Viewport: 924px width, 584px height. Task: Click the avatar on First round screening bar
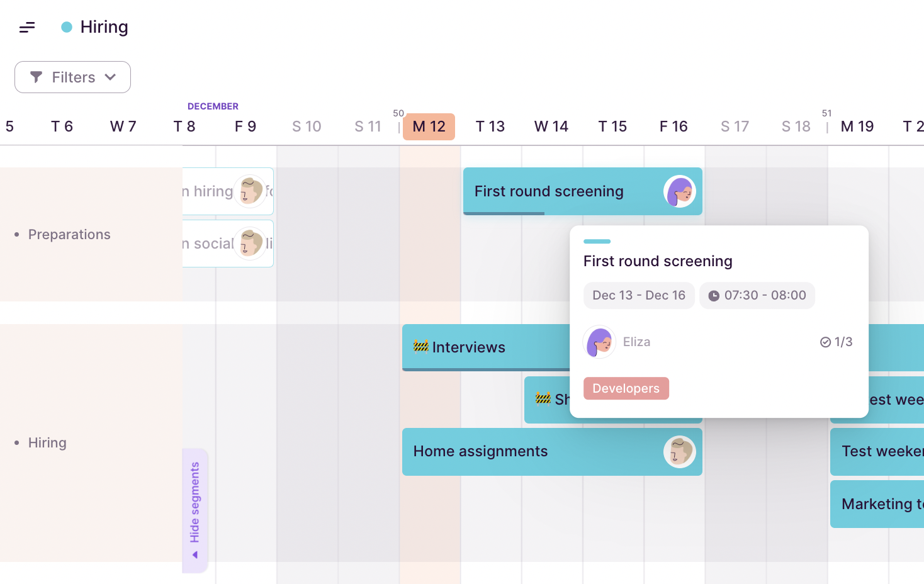pos(680,191)
